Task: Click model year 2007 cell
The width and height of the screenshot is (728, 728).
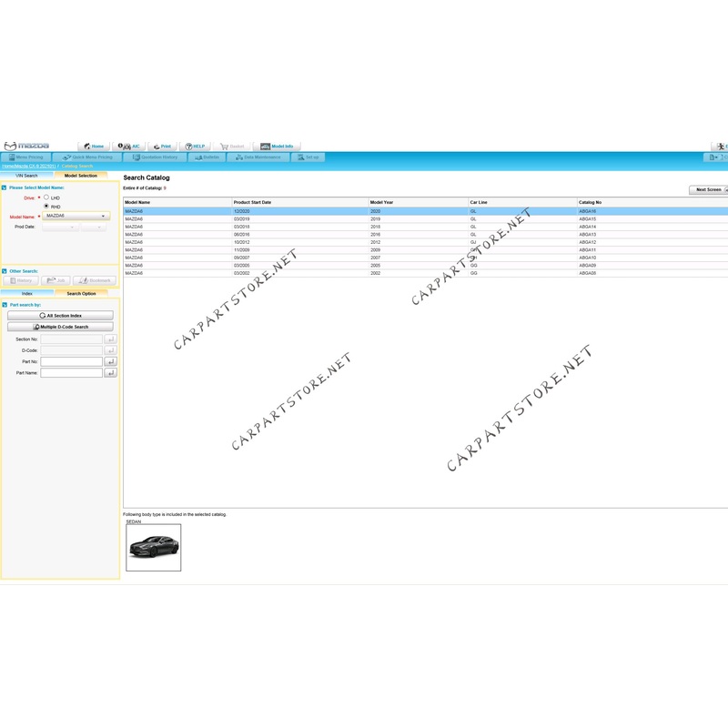Action: coord(375,258)
